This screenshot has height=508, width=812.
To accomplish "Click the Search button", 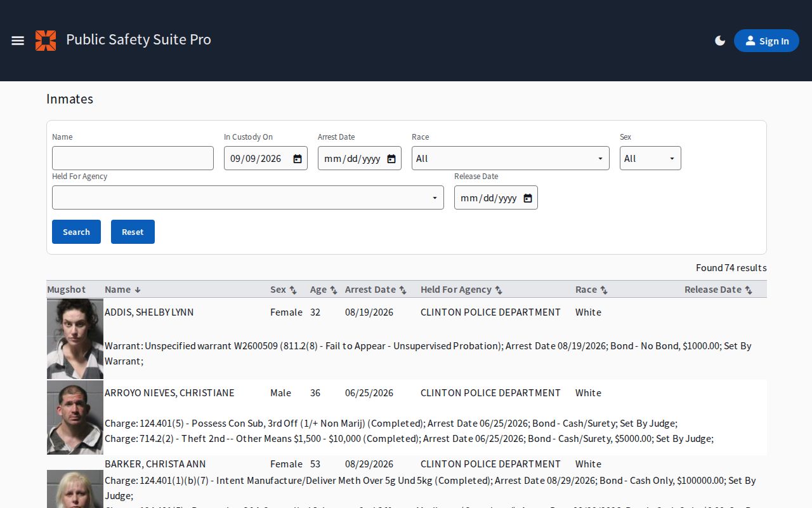I will tap(76, 232).
